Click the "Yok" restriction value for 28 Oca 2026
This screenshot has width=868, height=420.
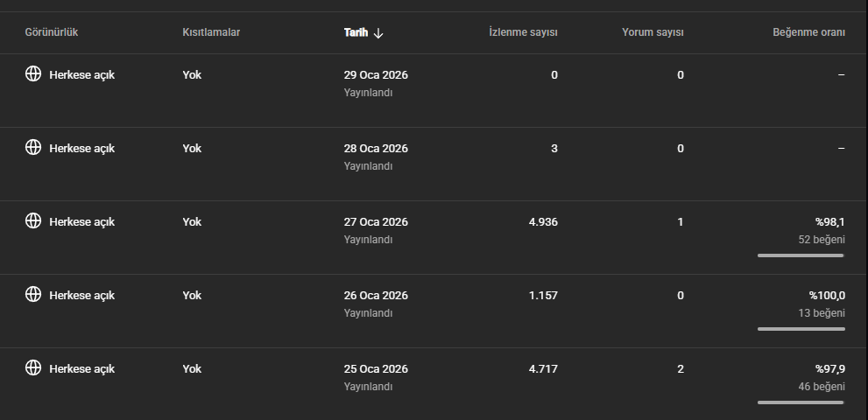192,149
